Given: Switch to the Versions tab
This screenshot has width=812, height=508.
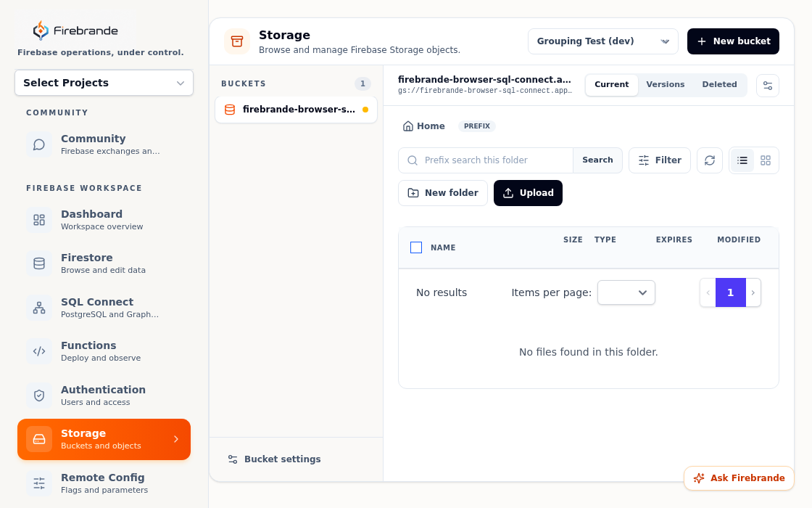Looking at the screenshot, I should point(665,84).
